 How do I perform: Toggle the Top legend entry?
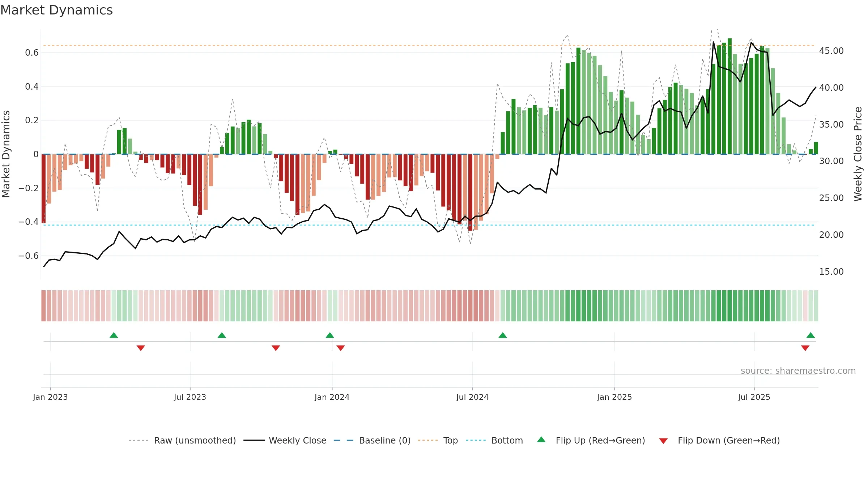pyautogui.click(x=438, y=440)
